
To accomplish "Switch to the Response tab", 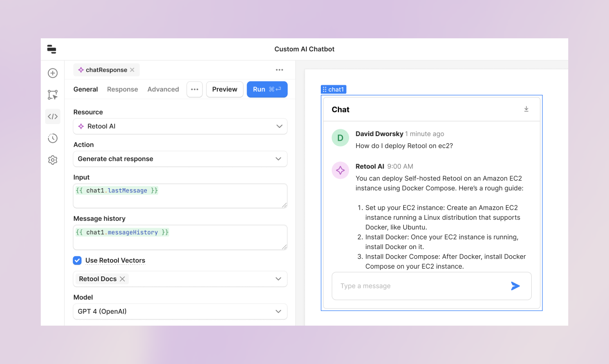I will tap(122, 90).
